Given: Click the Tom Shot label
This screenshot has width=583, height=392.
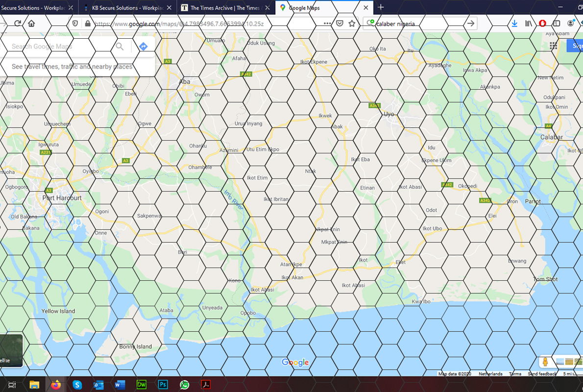Looking at the screenshot, I should coord(545,279).
